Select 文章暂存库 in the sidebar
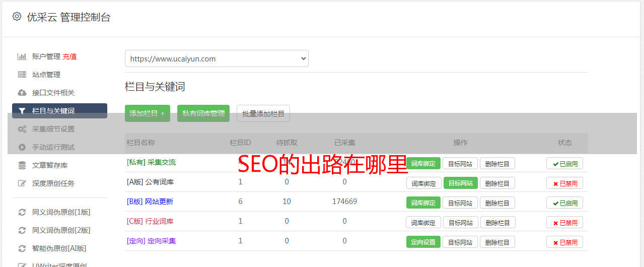644x267 pixels. pyautogui.click(x=50, y=165)
